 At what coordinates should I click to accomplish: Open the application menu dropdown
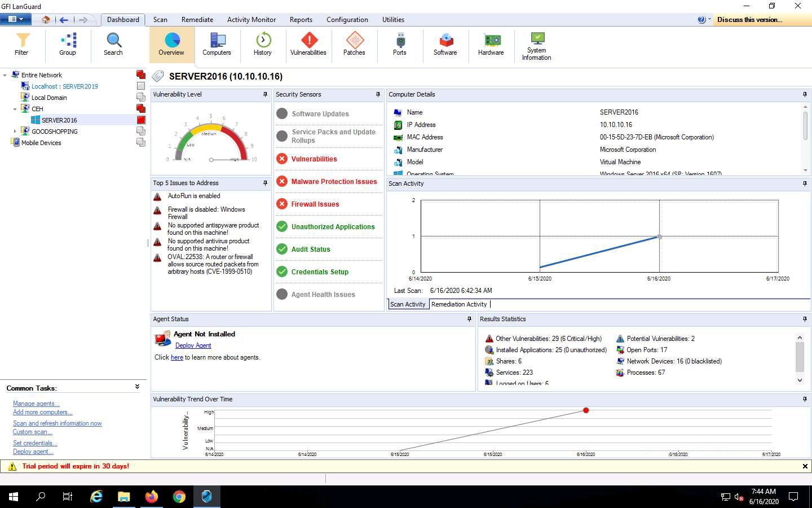click(x=15, y=19)
